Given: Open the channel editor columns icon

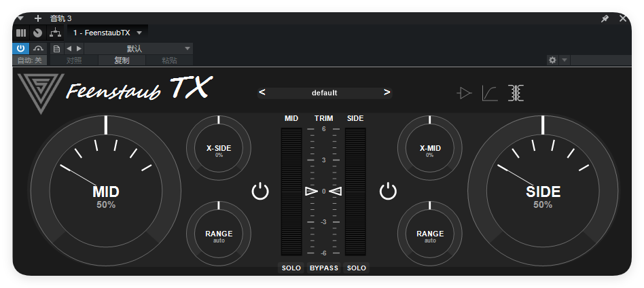Looking at the screenshot, I should click(x=21, y=33).
